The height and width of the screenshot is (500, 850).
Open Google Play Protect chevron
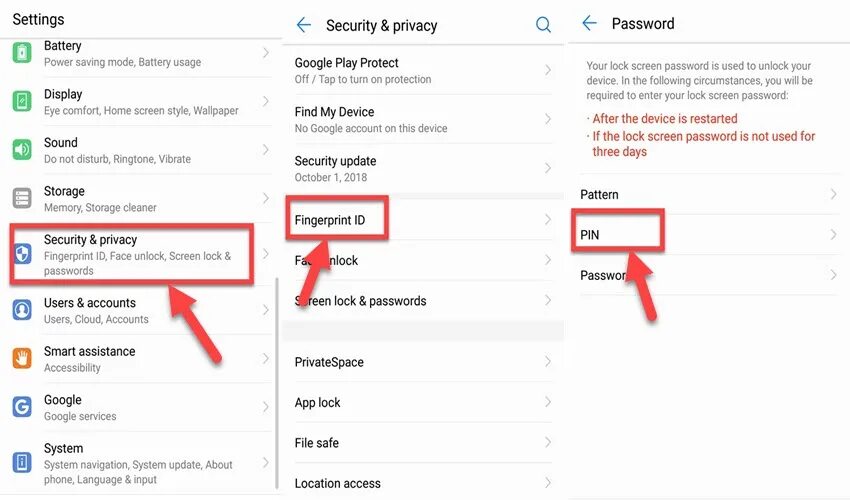point(548,70)
